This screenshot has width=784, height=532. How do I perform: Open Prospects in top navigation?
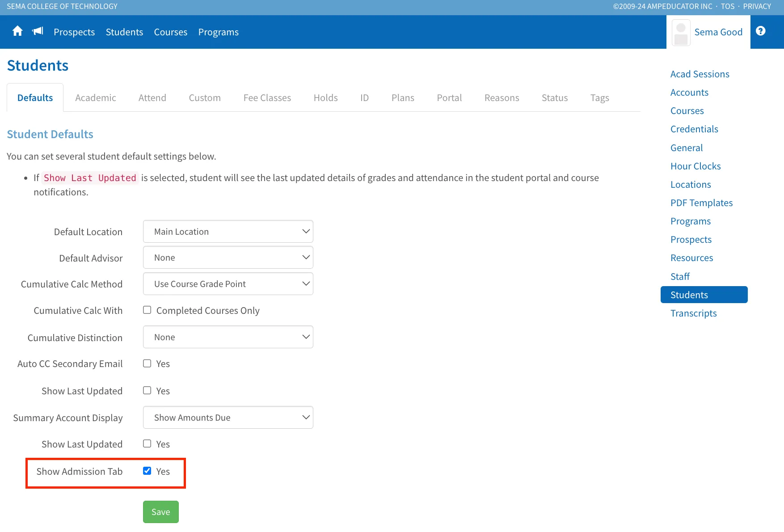(x=74, y=32)
